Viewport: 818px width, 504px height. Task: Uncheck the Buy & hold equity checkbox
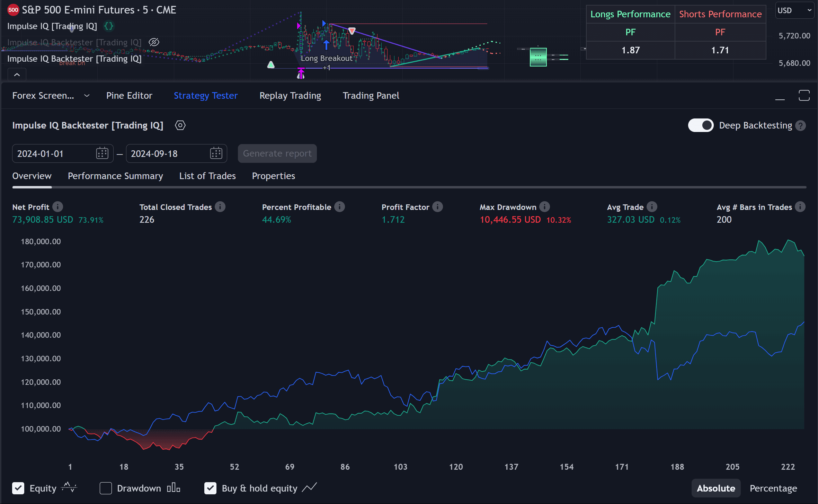tap(210, 488)
